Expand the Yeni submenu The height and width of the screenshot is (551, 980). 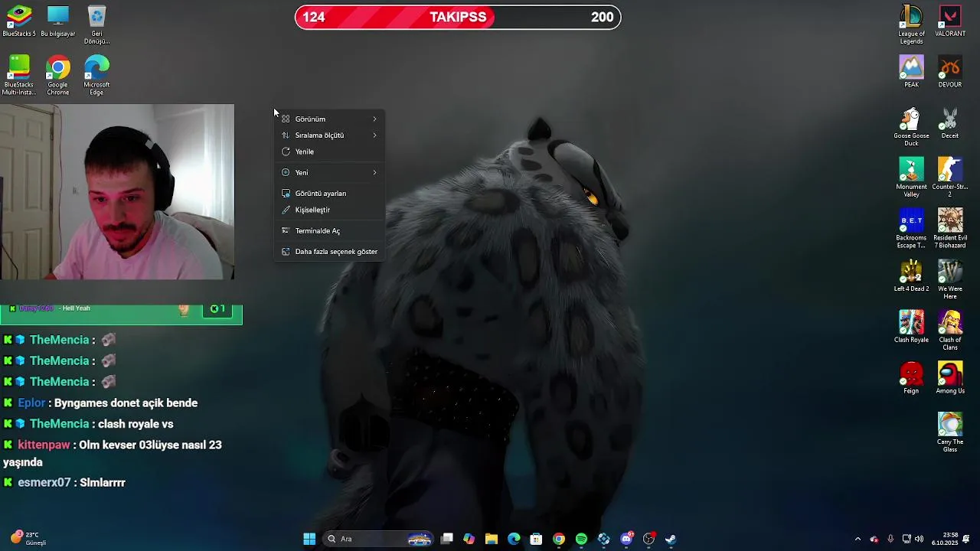[x=329, y=172]
